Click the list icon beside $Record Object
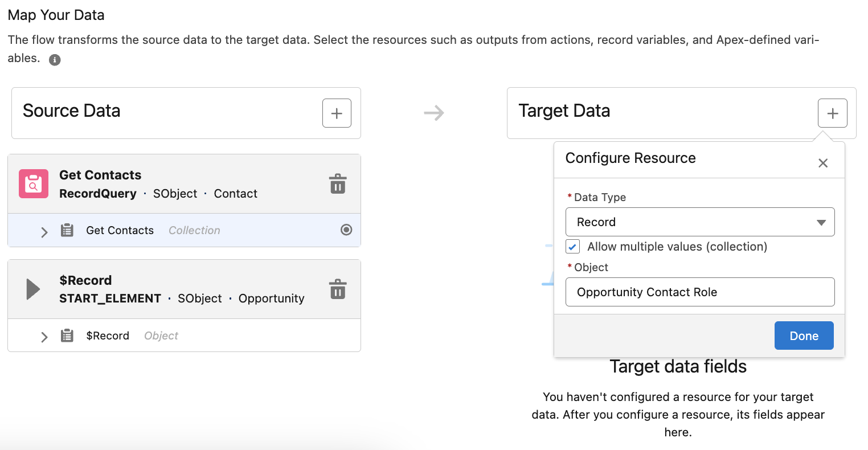The height and width of the screenshot is (450, 868). [x=67, y=336]
